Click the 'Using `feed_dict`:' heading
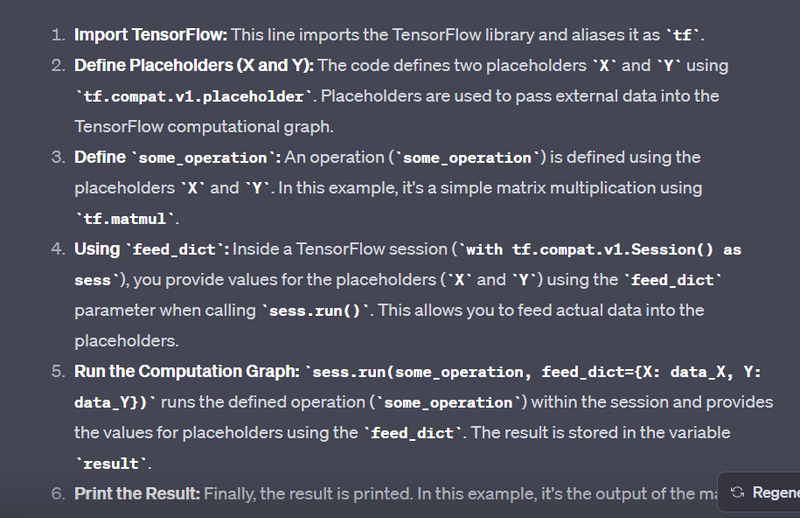800x518 pixels. point(152,249)
